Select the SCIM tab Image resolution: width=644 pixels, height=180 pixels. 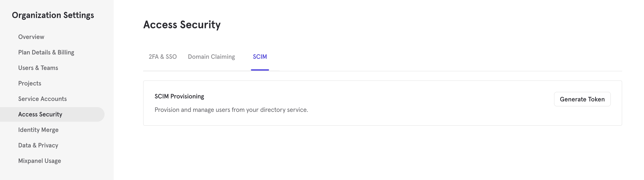(x=260, y=57)
